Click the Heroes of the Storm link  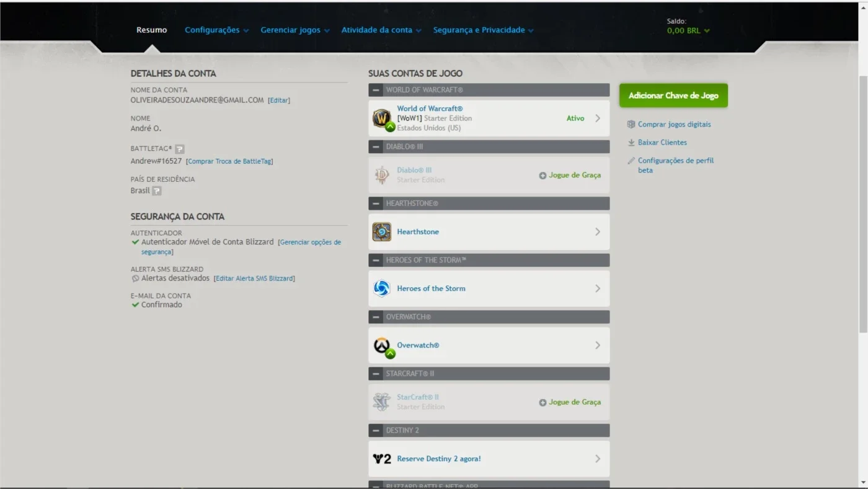(x=431, y=289)
